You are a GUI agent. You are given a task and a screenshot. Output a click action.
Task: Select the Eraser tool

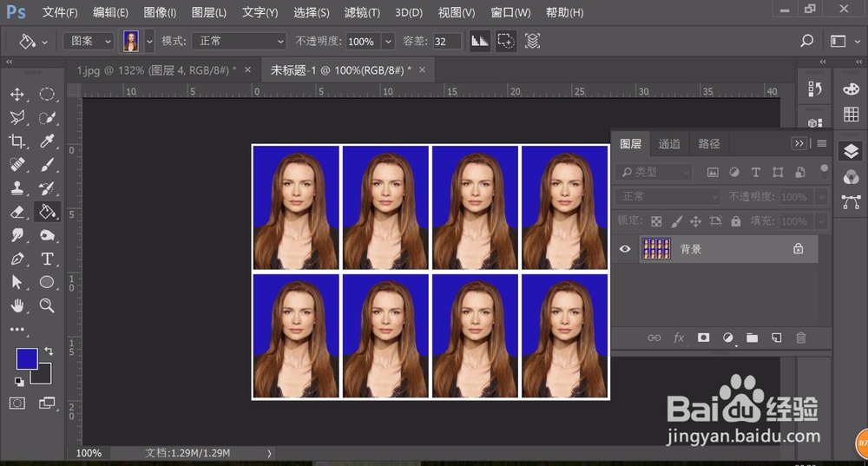coord(17,212)
